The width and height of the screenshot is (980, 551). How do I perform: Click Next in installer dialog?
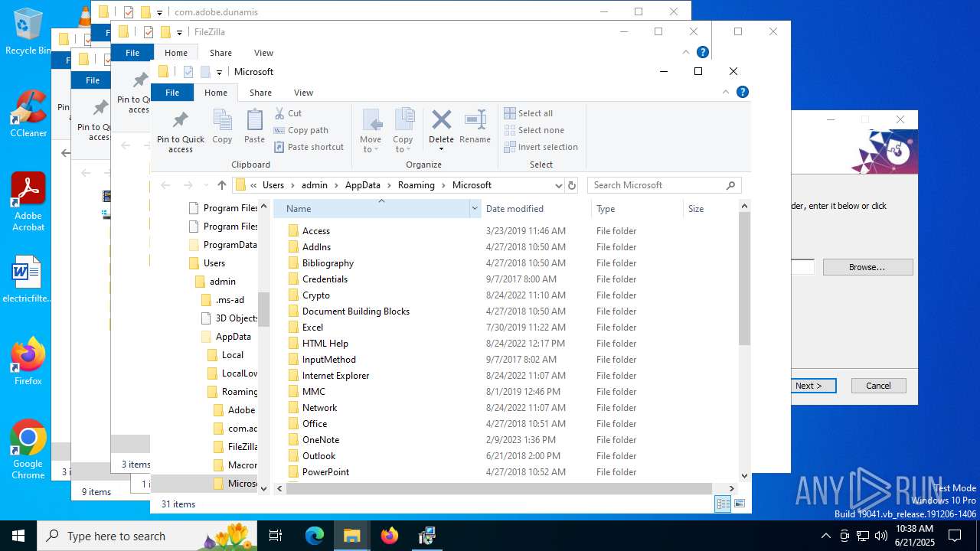[812, 386]
